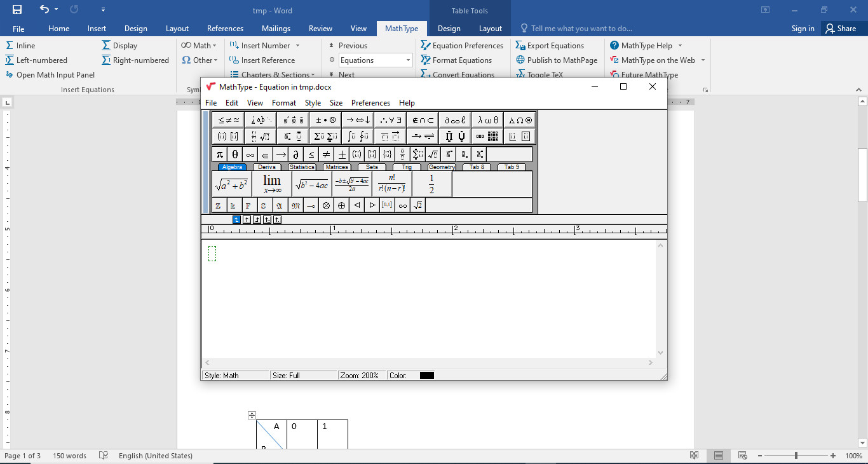Open the matrix templates palette
868x464 pixels.
[x=488, y=136]
